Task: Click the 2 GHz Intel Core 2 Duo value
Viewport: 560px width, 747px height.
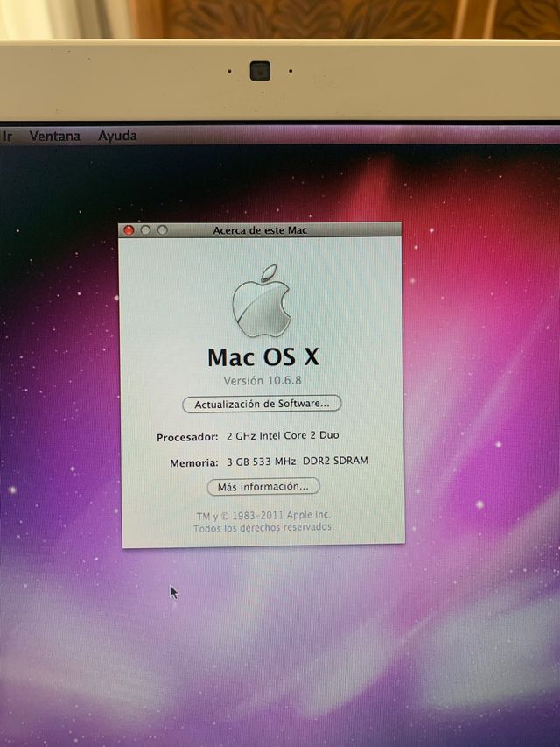Action: click(283, 435)
